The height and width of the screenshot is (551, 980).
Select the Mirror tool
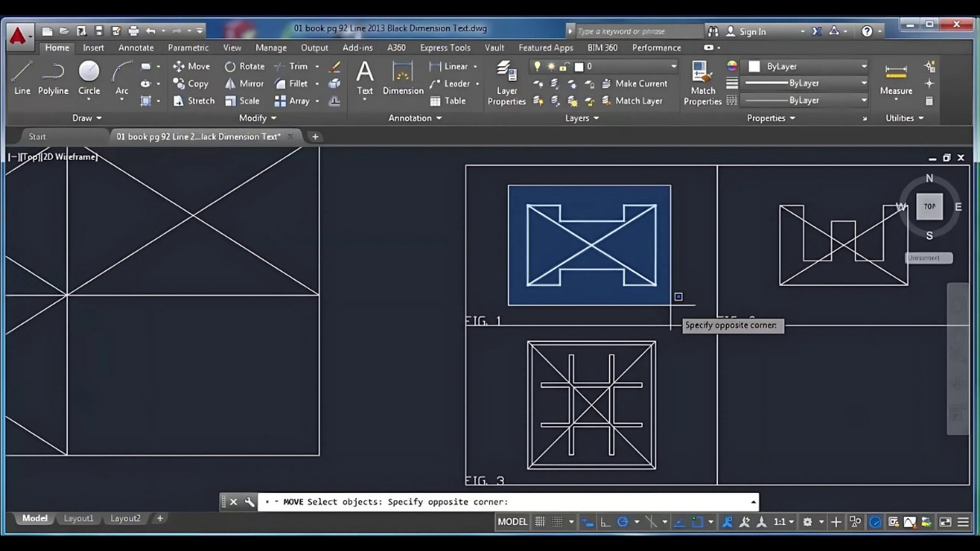[x=244, y=83]
